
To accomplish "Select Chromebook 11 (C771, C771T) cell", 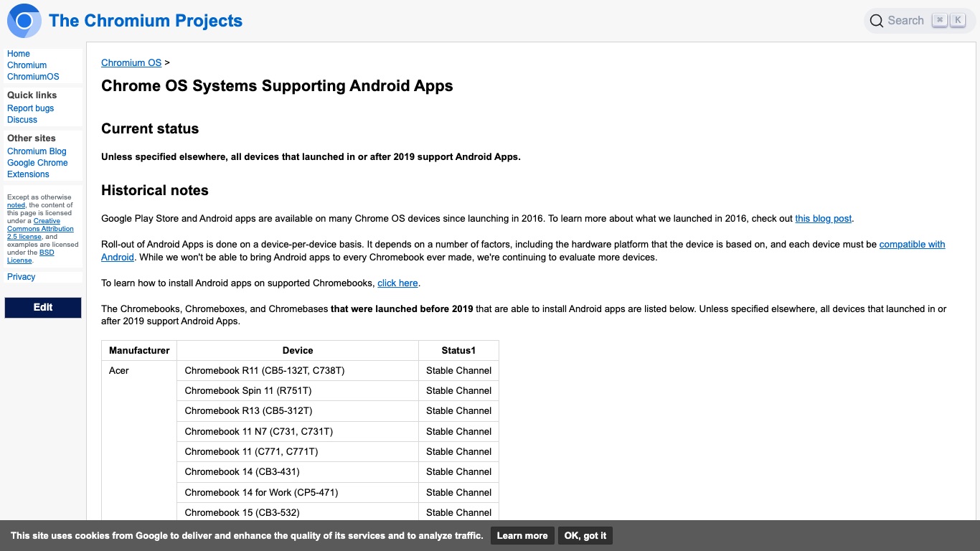I will coord(298,452).
